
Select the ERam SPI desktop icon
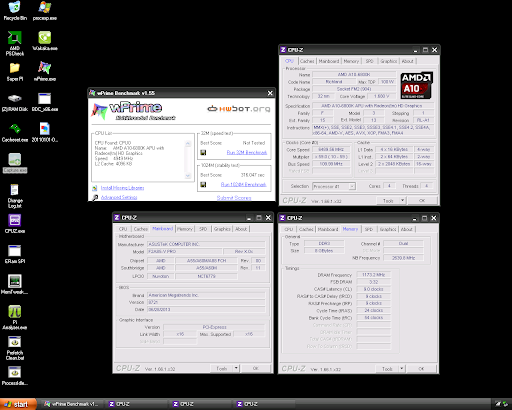pyautogui.click(x=15, y=254)
